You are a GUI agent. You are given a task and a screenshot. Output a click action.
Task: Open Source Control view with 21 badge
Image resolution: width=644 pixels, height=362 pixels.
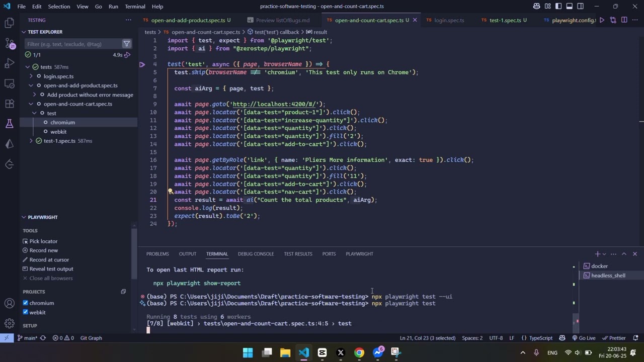9,43
